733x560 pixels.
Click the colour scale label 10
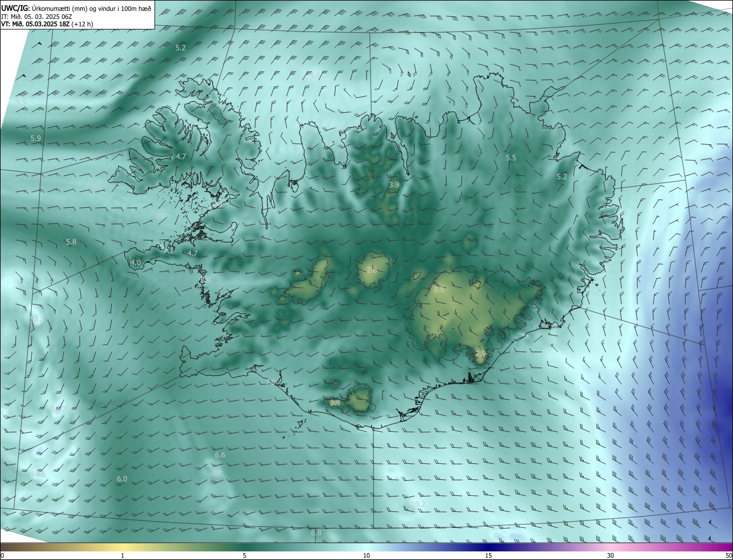[x=366, y=555]
